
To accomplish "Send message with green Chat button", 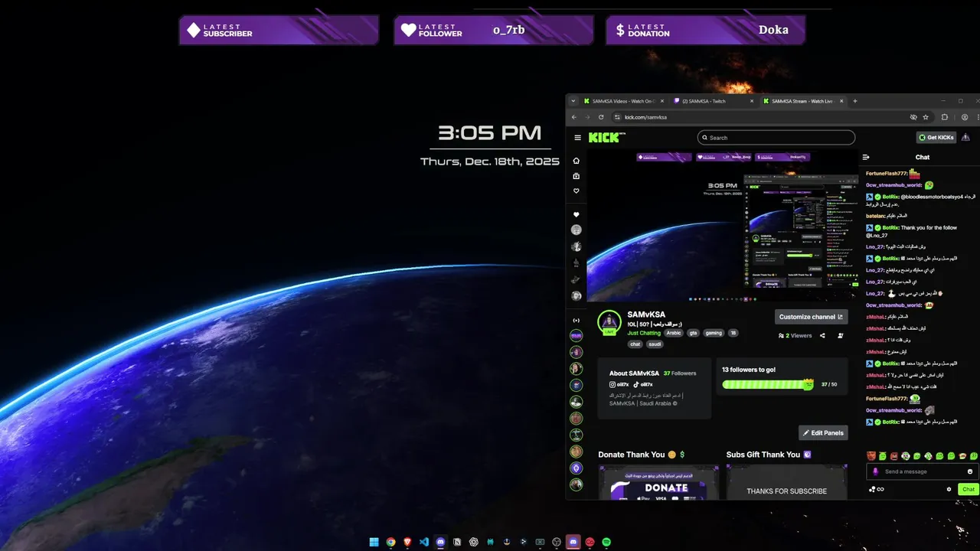I will coord(969,489).
